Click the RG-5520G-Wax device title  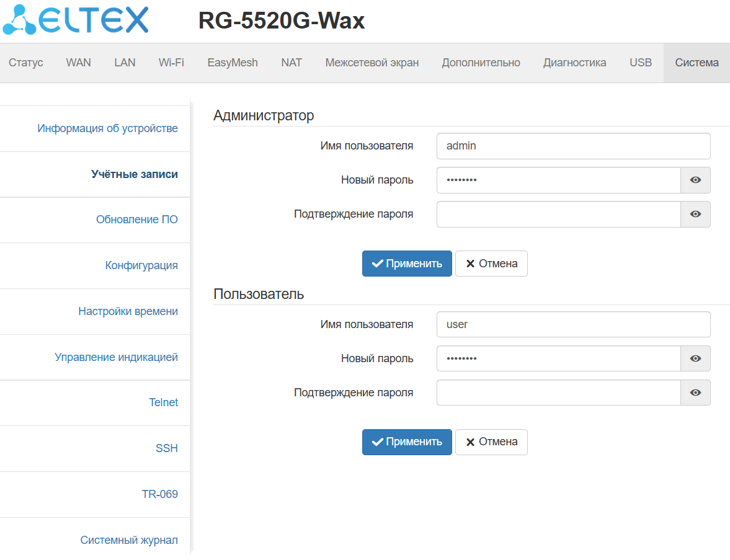[x=281, y=21]
